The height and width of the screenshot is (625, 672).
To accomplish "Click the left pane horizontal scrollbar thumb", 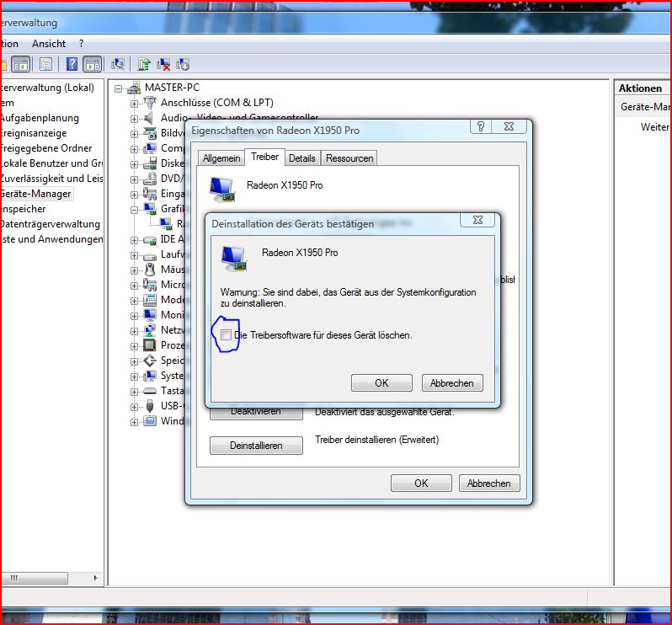I will 35,578.
